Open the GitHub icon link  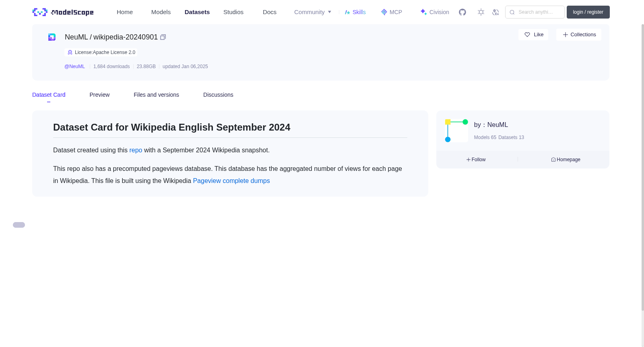pos(462,12)
